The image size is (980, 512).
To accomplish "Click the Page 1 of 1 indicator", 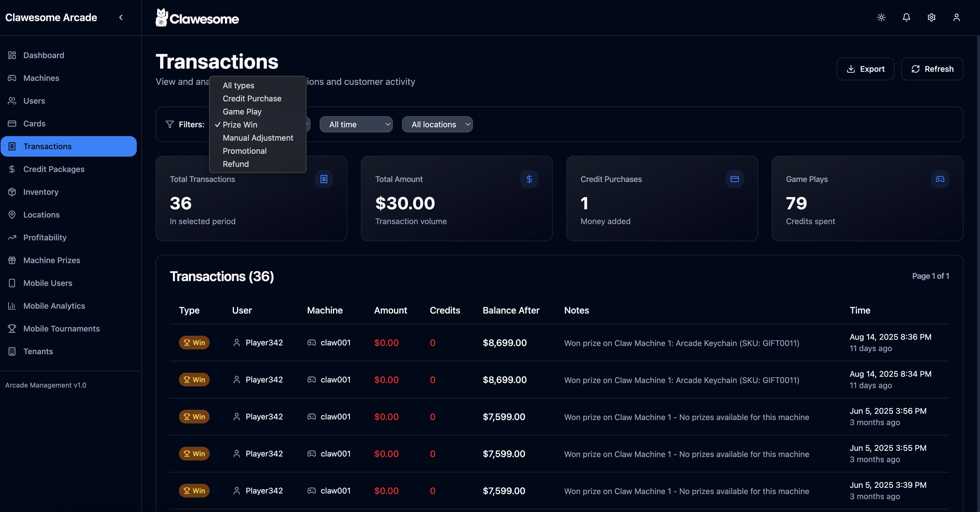I will tap(930, 276).
